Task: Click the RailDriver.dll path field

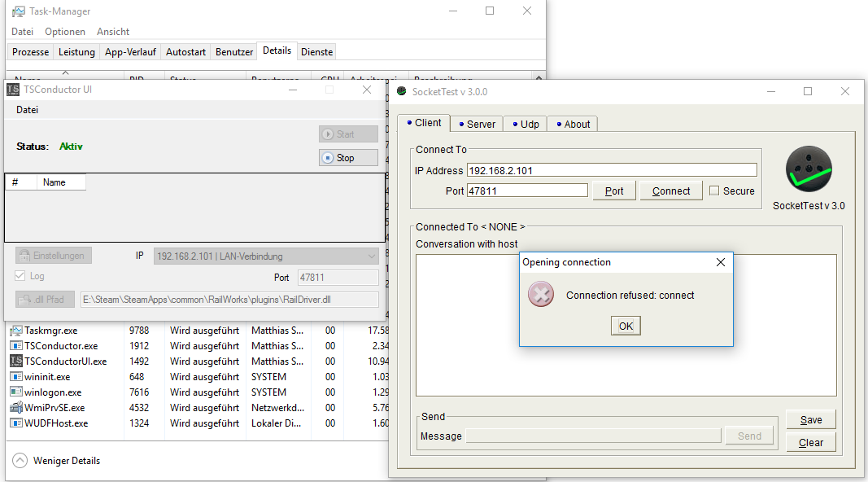Action: tap(229, 299)
